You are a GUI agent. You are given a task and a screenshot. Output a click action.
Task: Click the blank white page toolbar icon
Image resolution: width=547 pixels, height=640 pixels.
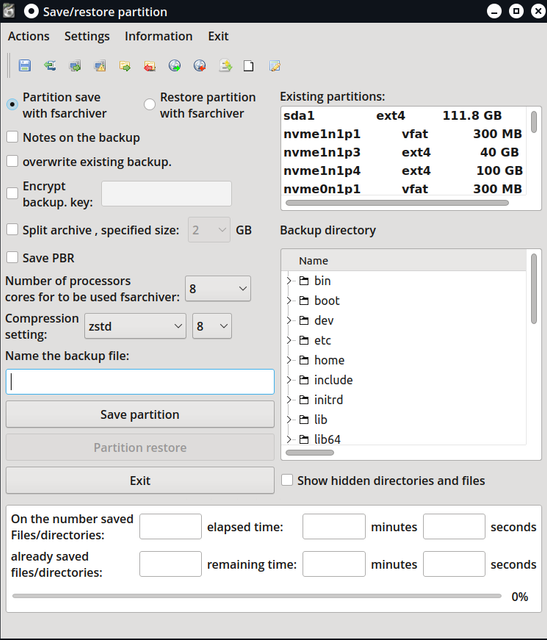click(249, 66)
